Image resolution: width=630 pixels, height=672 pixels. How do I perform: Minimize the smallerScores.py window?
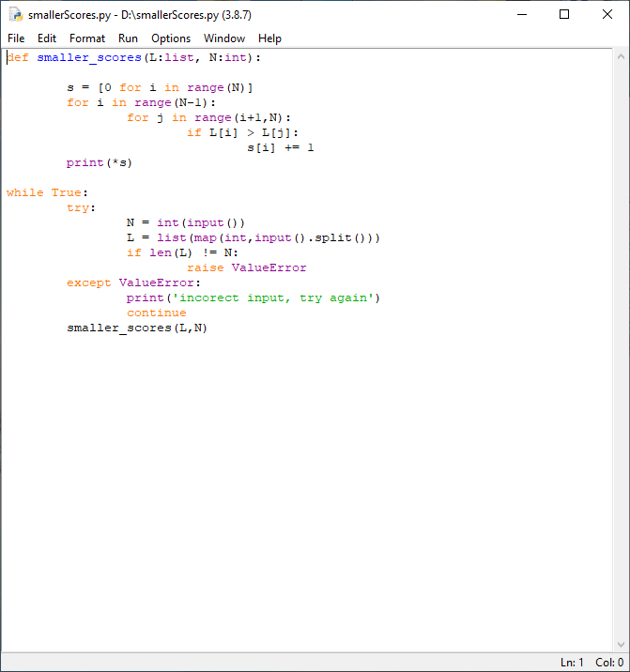pyautogui.click(x=521, y=15)
